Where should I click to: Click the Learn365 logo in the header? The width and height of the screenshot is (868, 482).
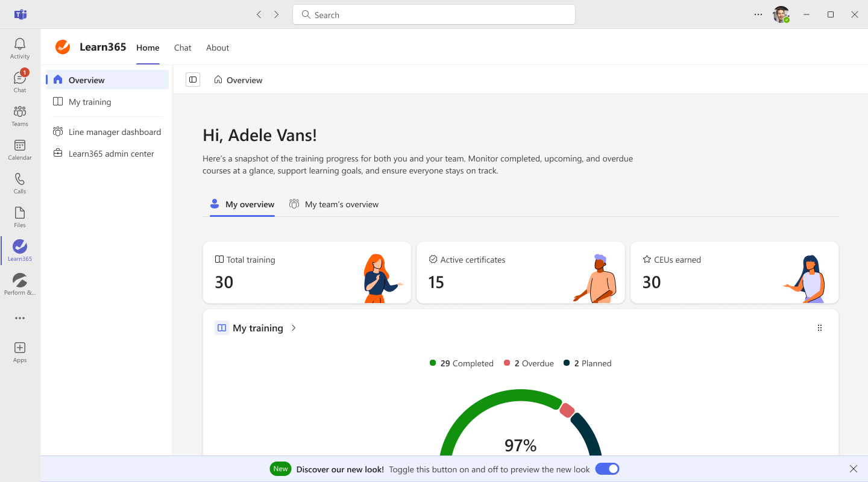(63, 47)
